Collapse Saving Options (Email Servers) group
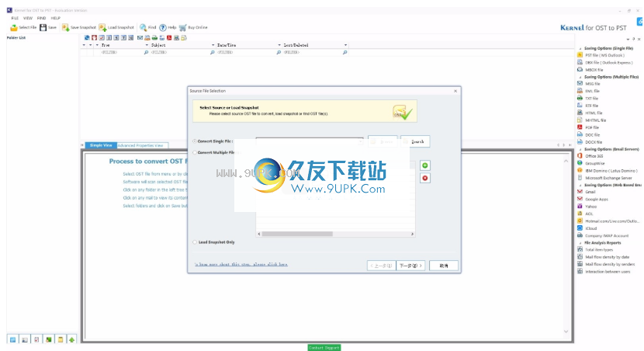 580,150
